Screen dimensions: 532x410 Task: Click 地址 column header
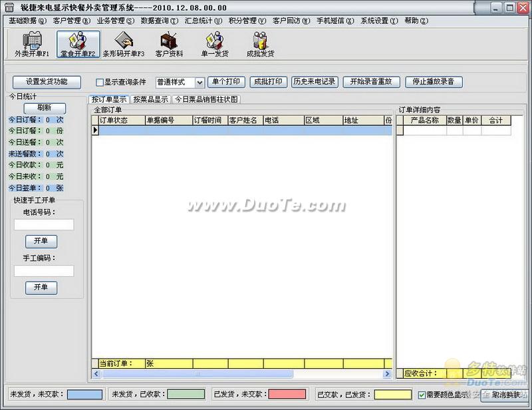[x=363, y=120]
